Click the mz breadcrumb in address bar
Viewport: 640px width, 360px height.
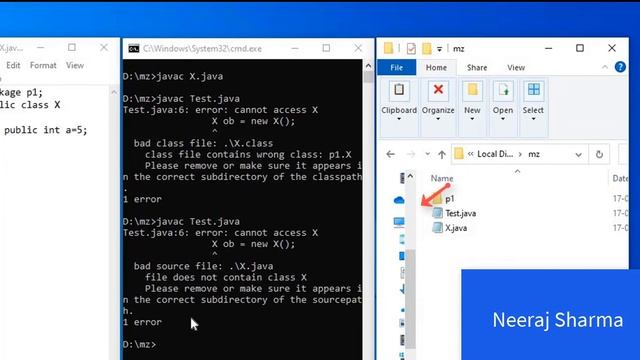(x=534, y=154)
